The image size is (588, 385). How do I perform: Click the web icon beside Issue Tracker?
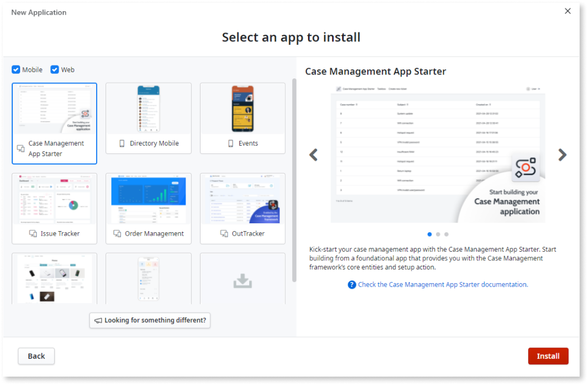point(33,234)
